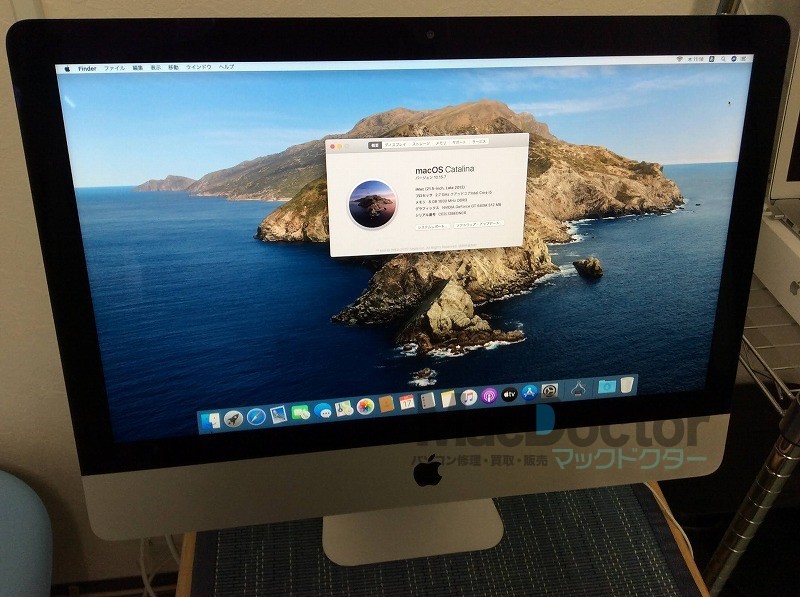Open Messages blue bubble icon in Dock
This screenshot has width=800, height=597.
[x=323, y=410]
